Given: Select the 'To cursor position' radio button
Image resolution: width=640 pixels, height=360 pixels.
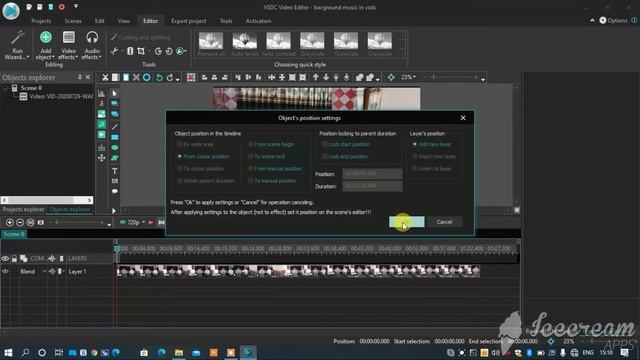Looking at the screenshot, I should click(x=180, y=169).
